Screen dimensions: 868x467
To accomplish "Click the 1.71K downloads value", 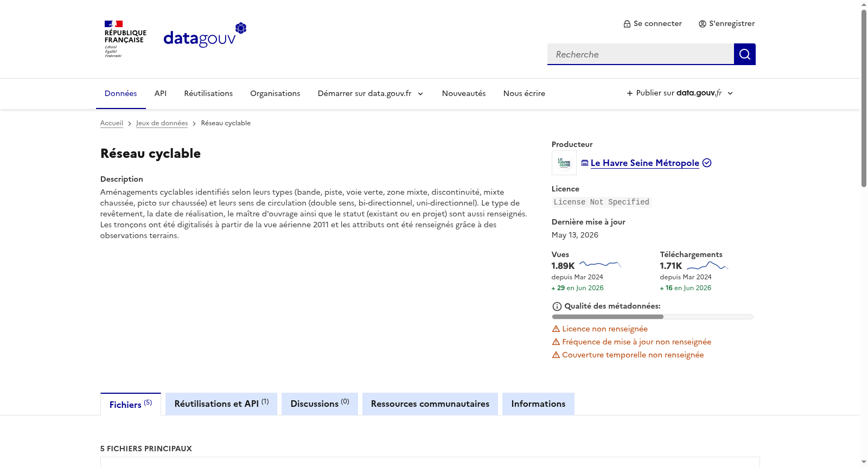I will [671, 266].
